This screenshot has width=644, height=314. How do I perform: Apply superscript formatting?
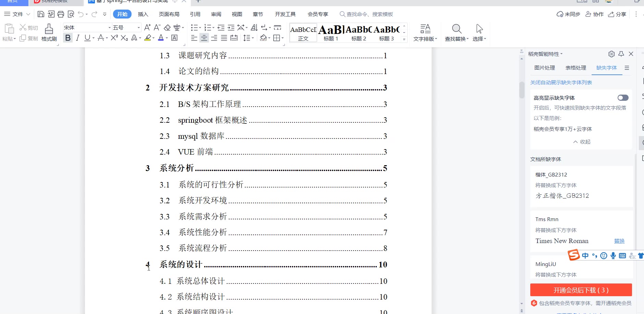(114, 38)
